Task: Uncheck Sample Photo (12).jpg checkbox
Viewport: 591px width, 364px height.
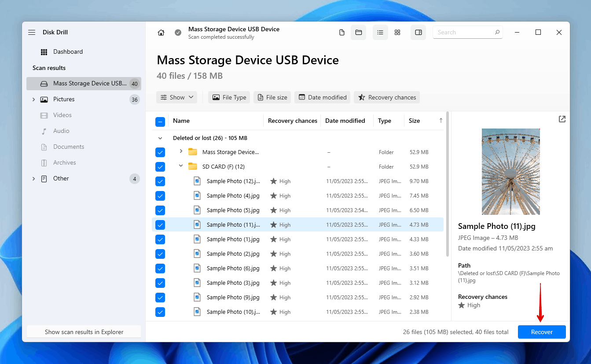Action: (160, 181)
